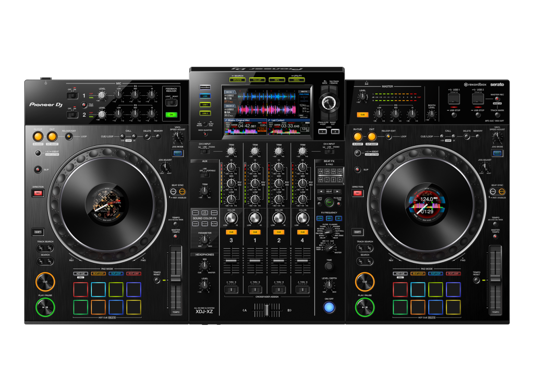Set the right deck as sync MASTER

502,192
